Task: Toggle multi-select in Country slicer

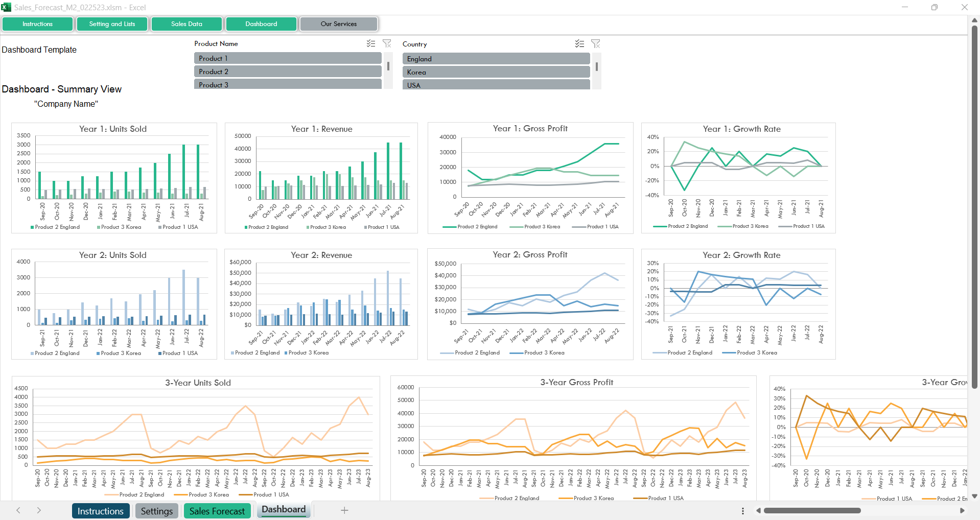Action: point(579,44)
